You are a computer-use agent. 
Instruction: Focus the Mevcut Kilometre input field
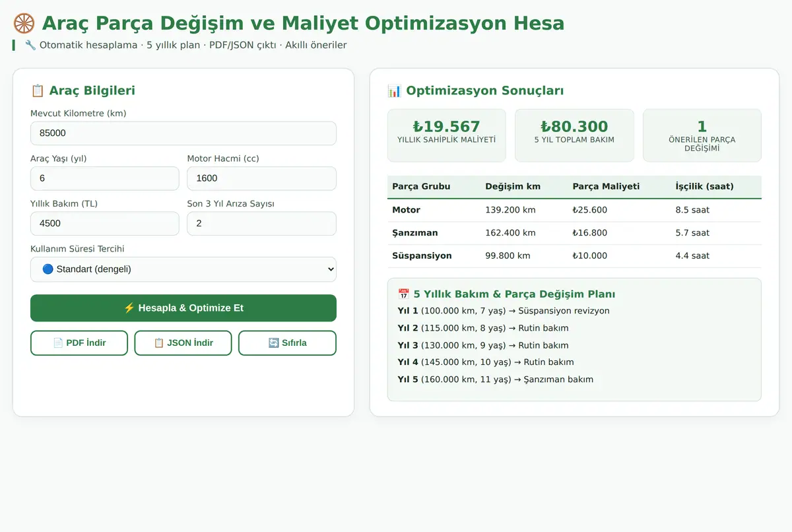[x=183, y=133]
